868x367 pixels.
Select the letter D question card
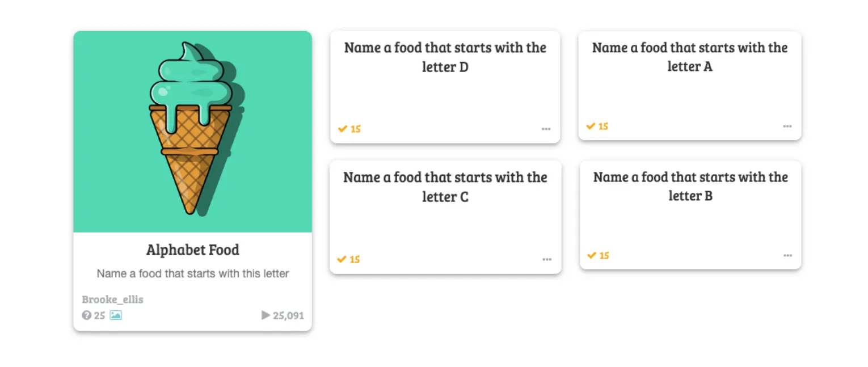[x=445, y=87]
